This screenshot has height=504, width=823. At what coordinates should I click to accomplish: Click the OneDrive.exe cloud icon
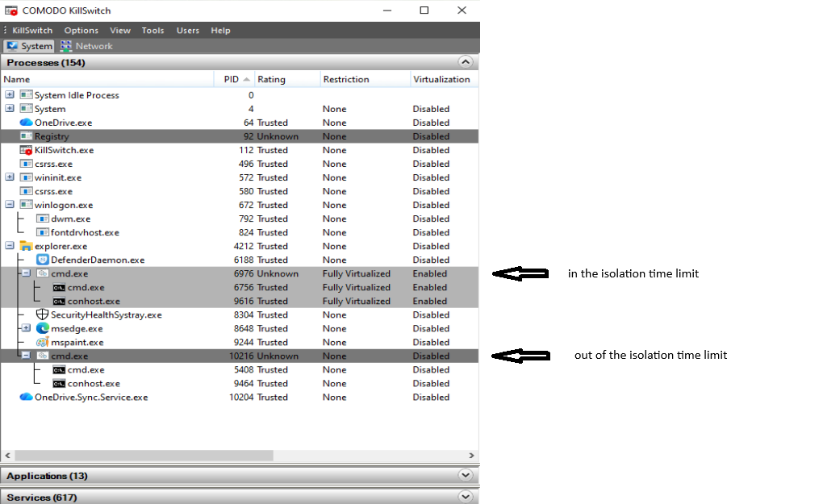click(27, 123)
